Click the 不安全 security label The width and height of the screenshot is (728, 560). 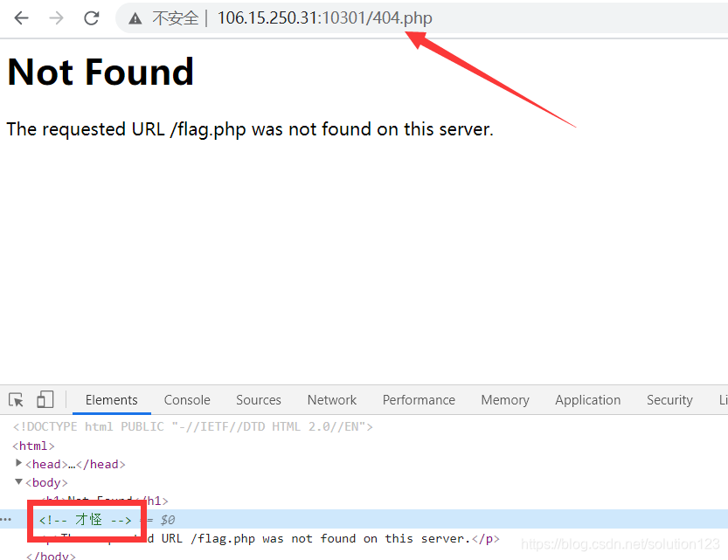[x=176, y=18]
